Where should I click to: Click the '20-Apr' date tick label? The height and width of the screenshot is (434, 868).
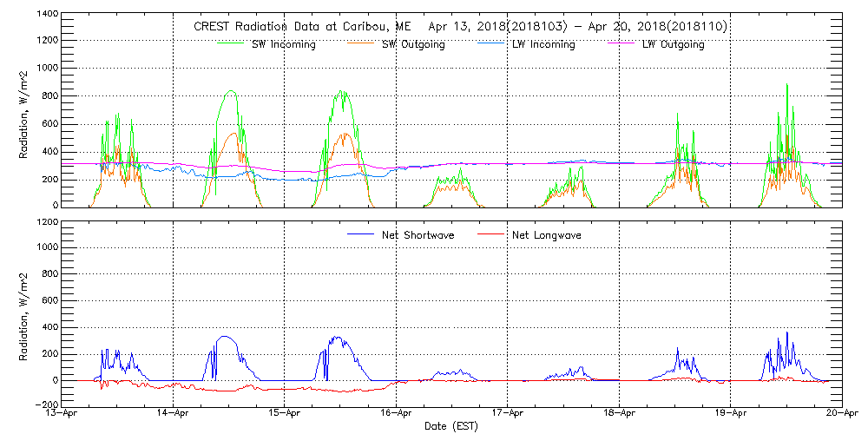pyautogui.click(x=841, y=415)
